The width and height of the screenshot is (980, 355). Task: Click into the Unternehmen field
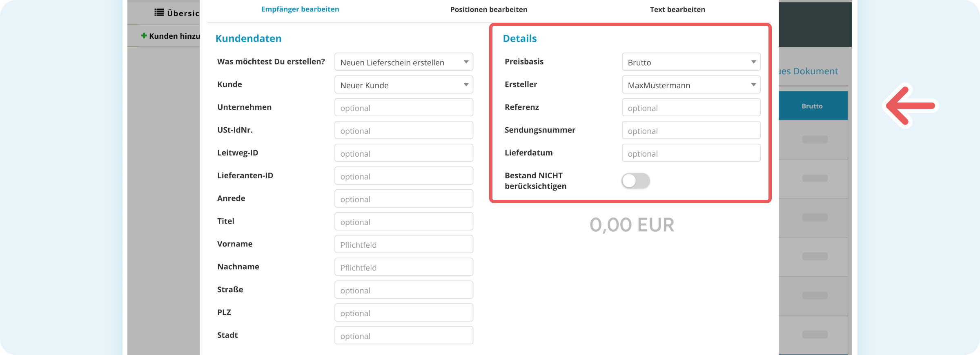[404, 108]
